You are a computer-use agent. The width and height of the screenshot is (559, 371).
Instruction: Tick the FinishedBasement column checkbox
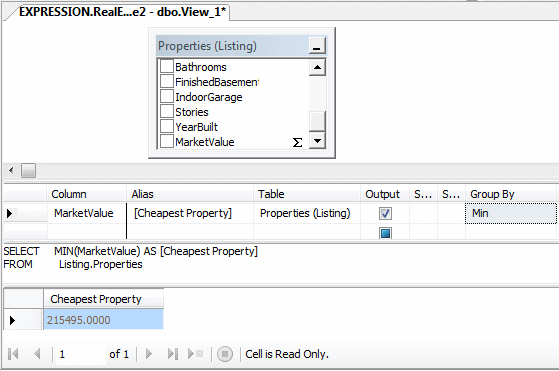click(166, 81)
